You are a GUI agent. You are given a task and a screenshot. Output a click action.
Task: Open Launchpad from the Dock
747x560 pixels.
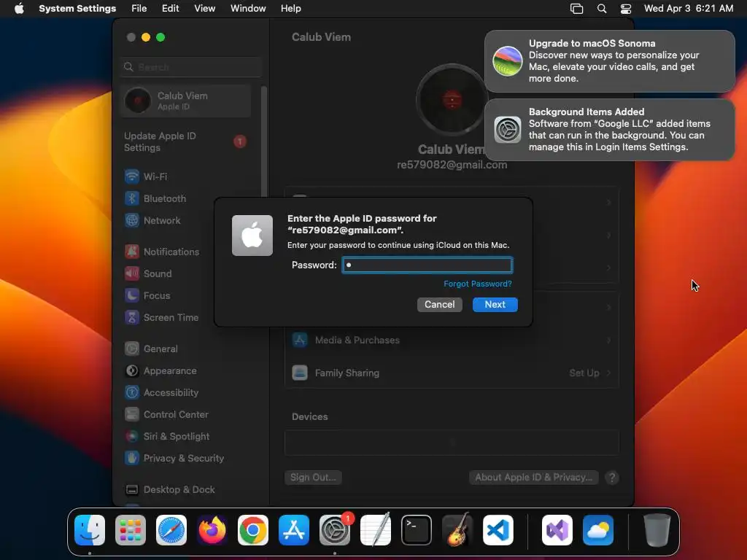coord(131,530)
